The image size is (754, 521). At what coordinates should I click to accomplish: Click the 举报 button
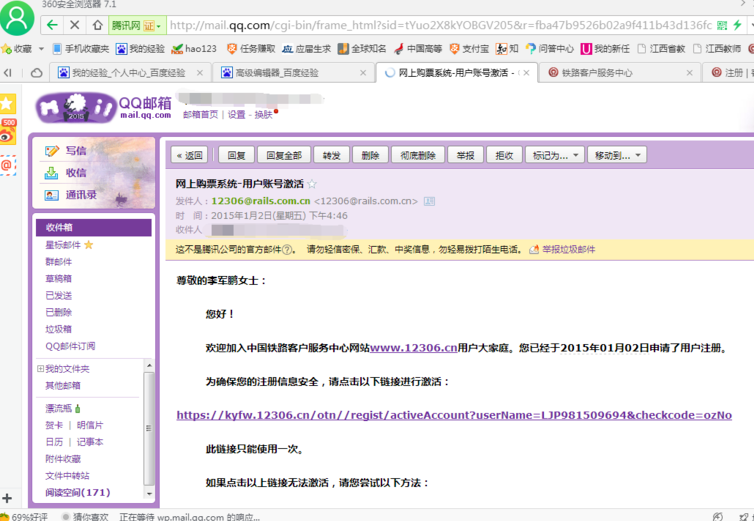pyautogui.click(x=465, y=155)
